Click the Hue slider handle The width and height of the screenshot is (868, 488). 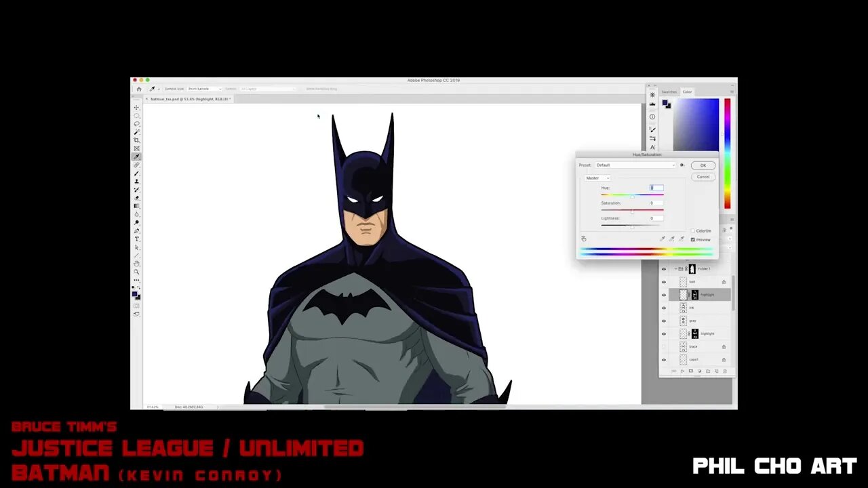point(632,197)
